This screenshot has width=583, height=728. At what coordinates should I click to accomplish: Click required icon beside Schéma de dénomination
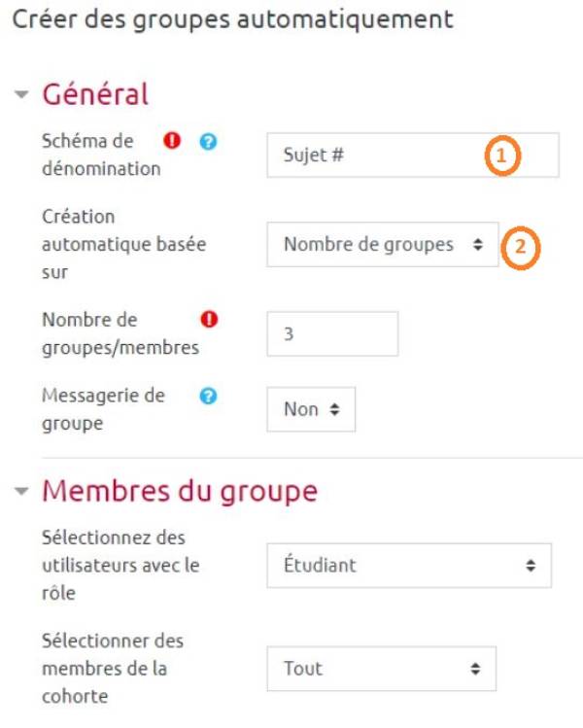click(172, 140)
